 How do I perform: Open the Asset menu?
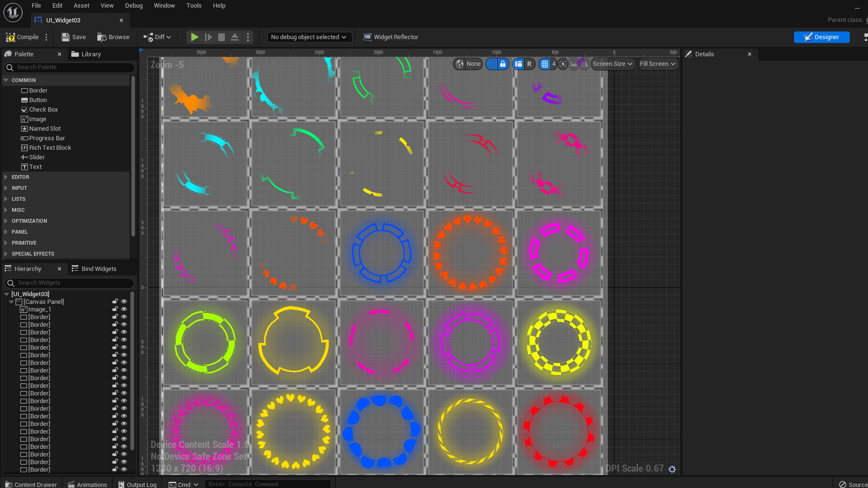click(x=81, y=5)
